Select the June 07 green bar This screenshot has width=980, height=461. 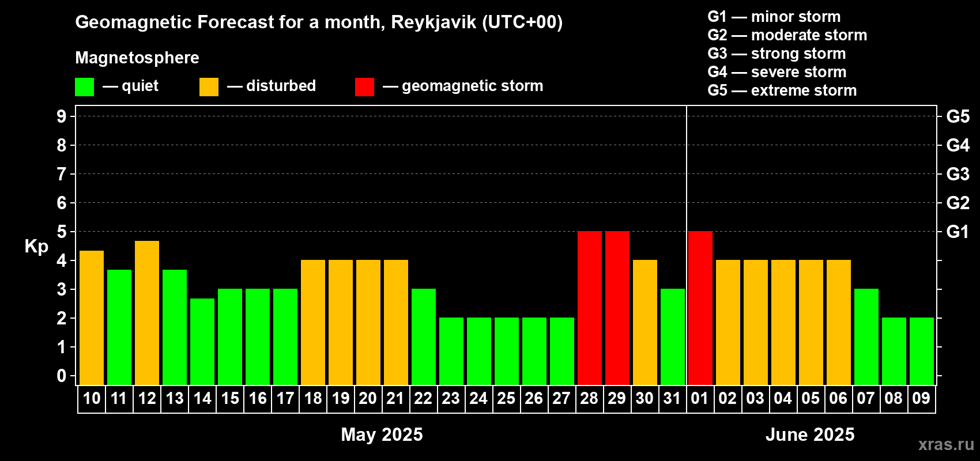click(866, 337)
